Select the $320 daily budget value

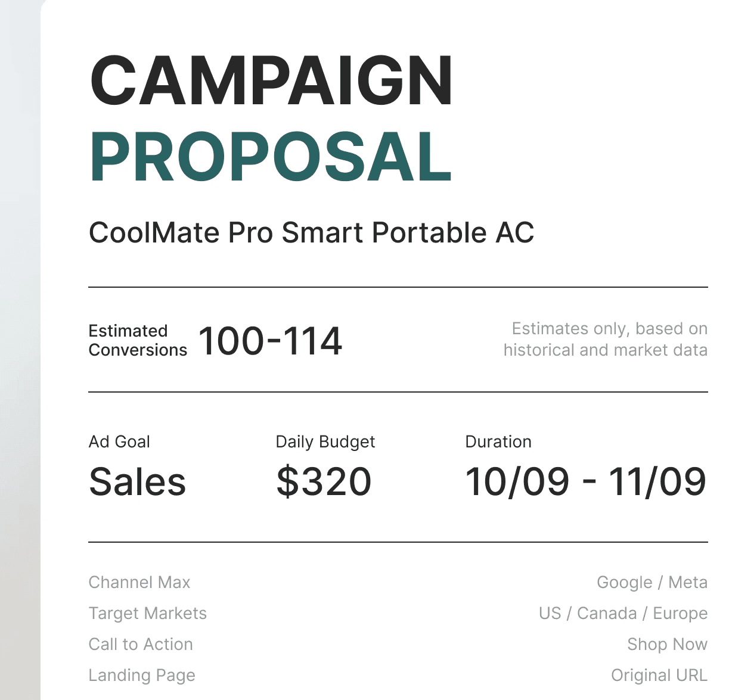click(x=324, y=481)
